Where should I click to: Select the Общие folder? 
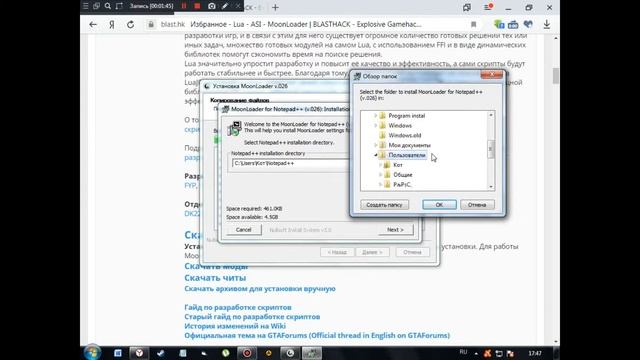pyautogui.click(x=403, y=175)
